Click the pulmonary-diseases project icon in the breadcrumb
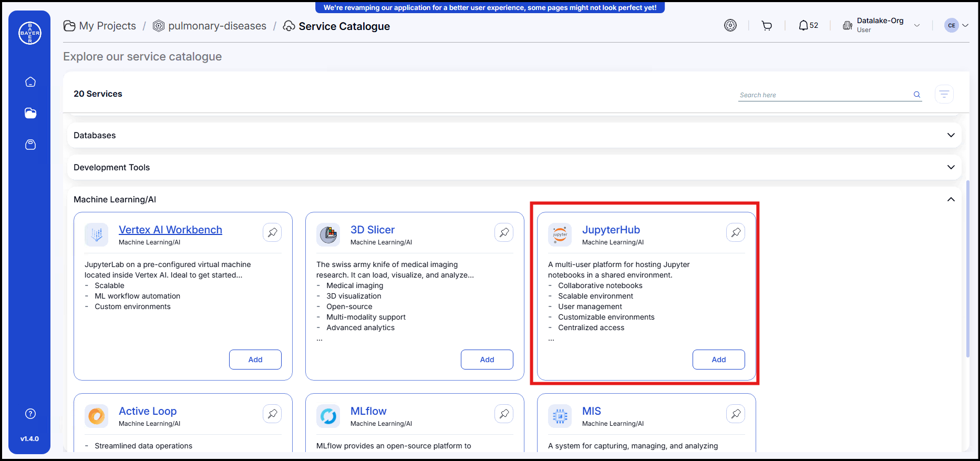Image resolution: width=980 pixels, height=461 pixels. tap(159, 26)
